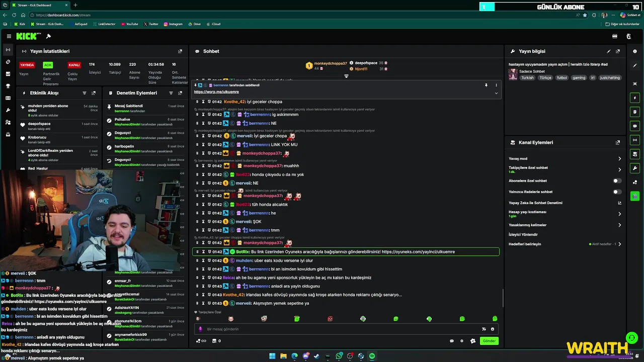Click the stream category thumbnail image
The image size is (644, 362).
pyautogui.click(x=513, y=74)
